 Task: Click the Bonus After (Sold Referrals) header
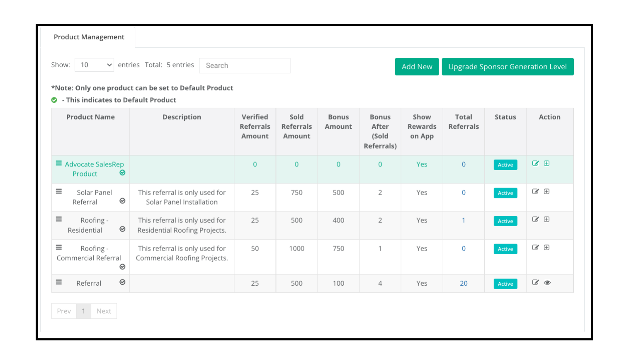[380, 131]
